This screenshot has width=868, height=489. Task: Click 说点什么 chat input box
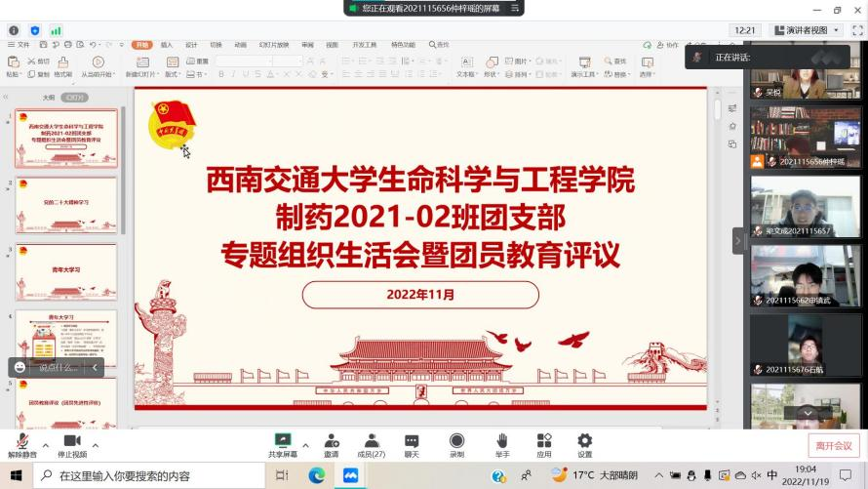(57, 368)
